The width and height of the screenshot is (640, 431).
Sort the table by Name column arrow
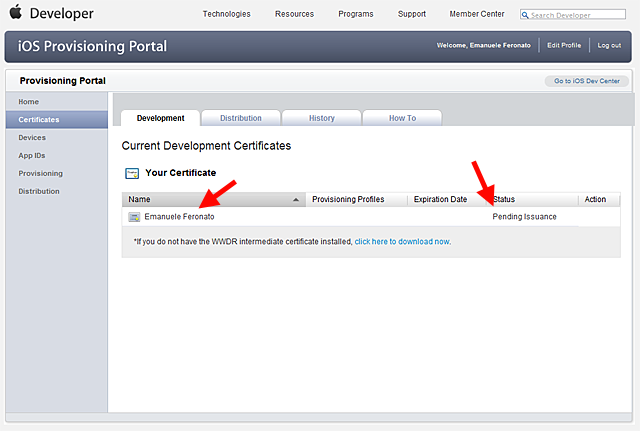[295, 199]
